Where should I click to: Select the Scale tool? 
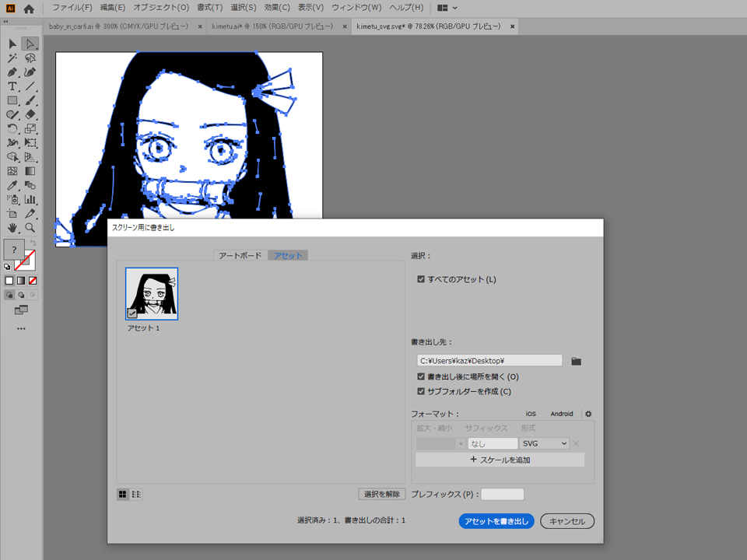coord(30,128)
